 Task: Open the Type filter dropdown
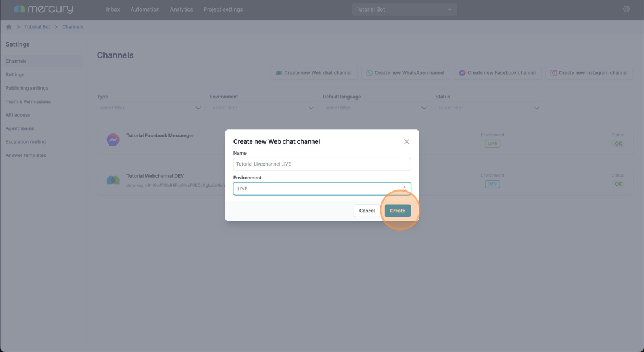[x=150, y=108]
